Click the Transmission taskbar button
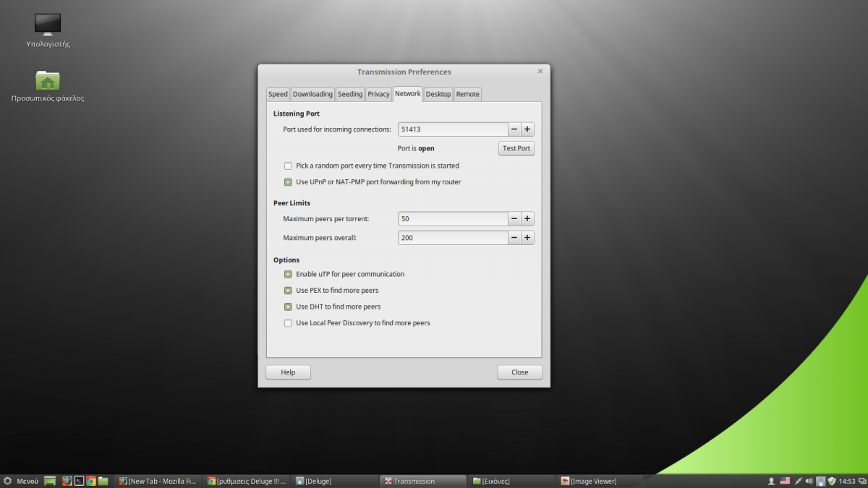The image size is (868, 488). pos(424,481)
